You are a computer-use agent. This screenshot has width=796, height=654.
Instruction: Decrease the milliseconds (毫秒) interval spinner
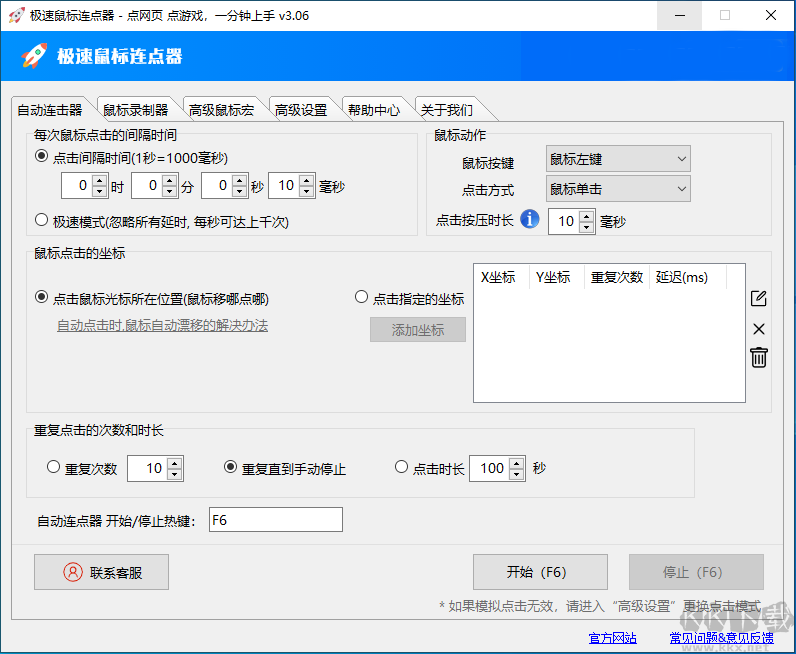coord(307,191)
